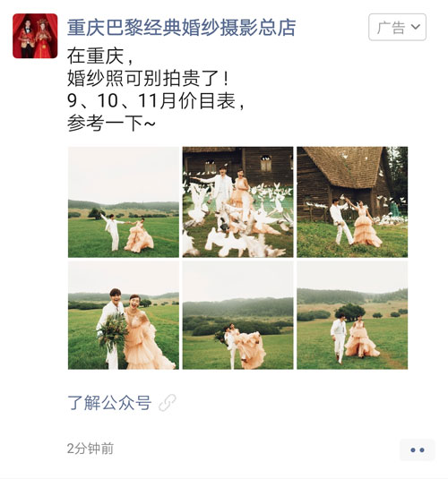Screen dimensions: 448x479
Task: View photo of groom carrying bride in field
Action: tap(238, 315)
